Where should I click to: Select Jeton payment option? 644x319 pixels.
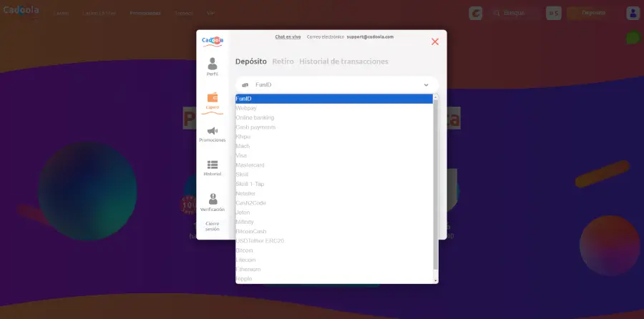(x=334, y=212)
